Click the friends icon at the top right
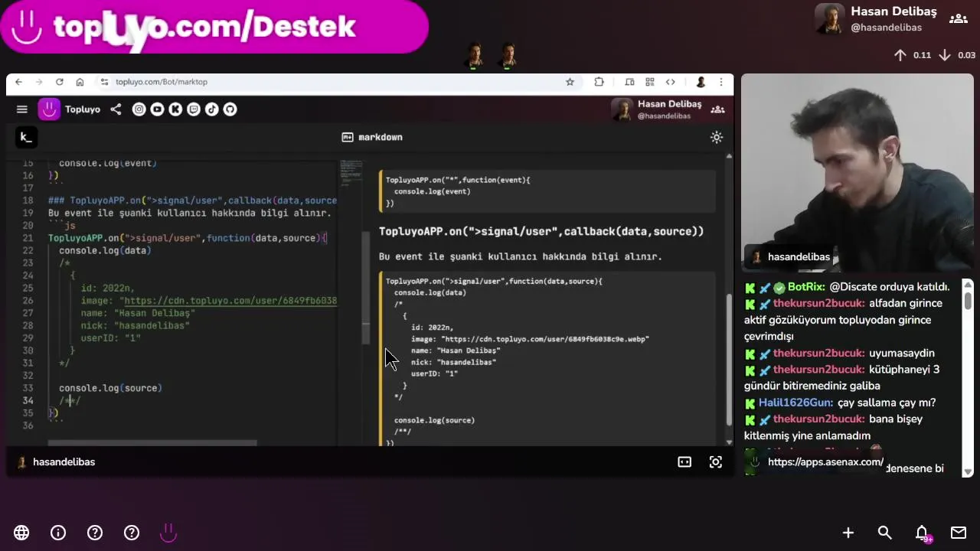The image size is (980, 551). [958, 19]
